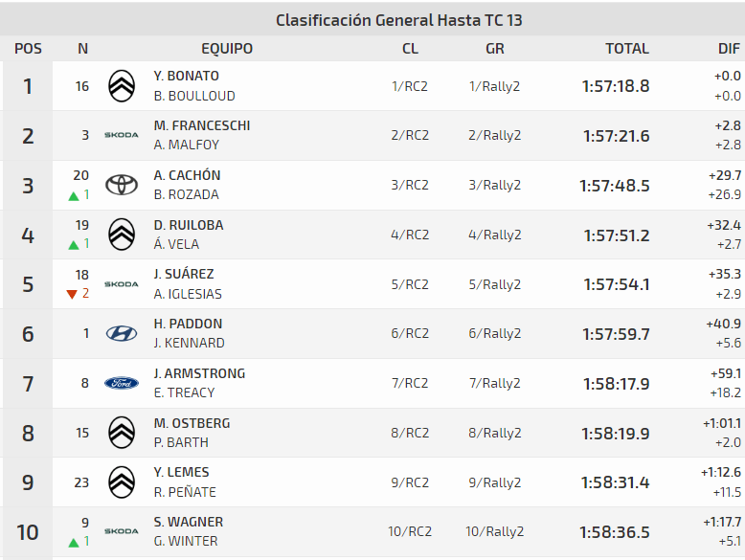745x560 pixels.
Task: Click the Citroën logo in Bonato's row
Action: click(x=122, y=86)
